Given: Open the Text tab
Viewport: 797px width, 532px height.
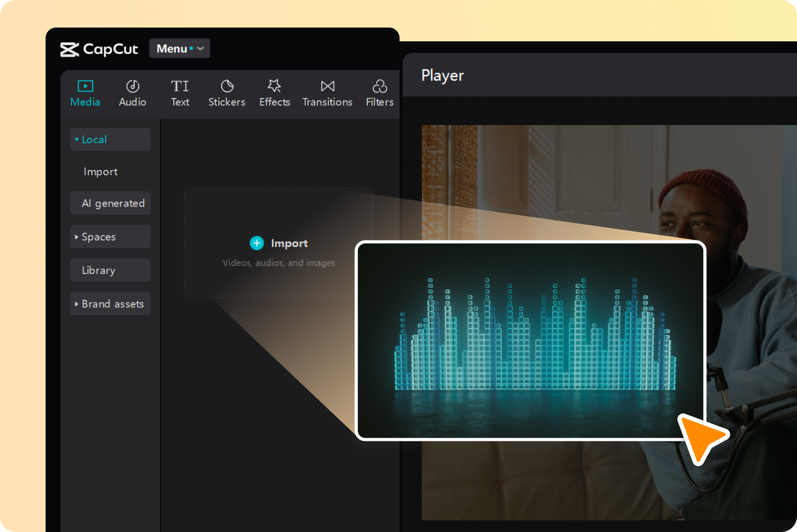Looking at the screenshot, I should coord(180,94).
